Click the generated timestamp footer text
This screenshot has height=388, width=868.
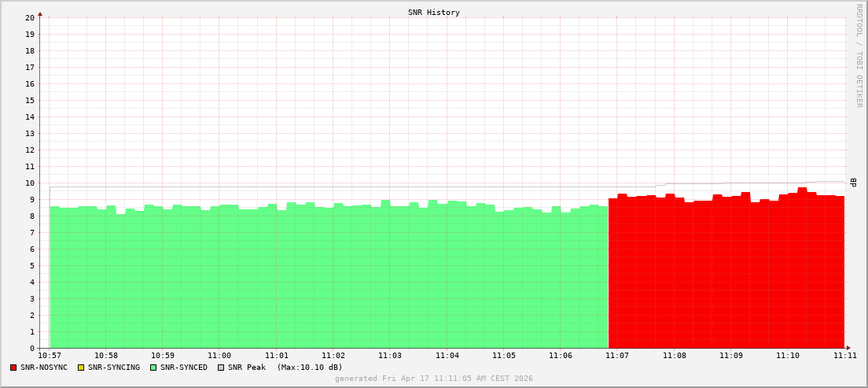point(433,379)
